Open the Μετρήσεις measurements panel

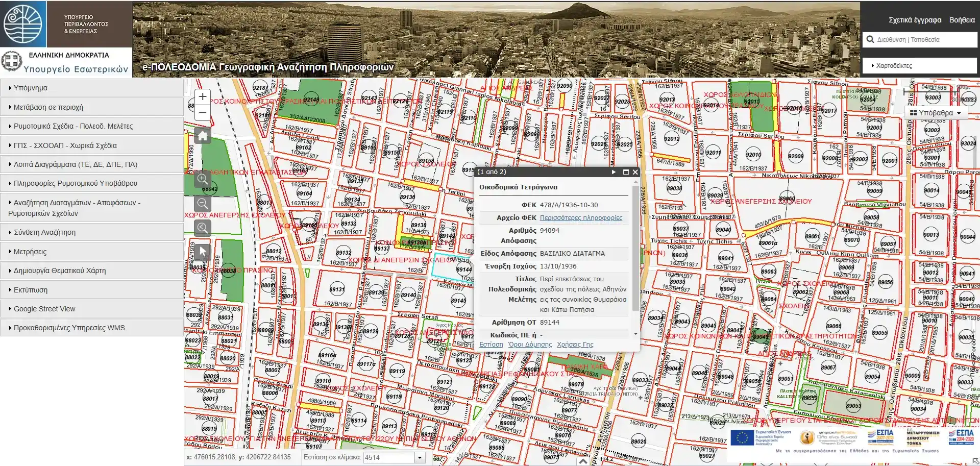coord(92,252)
